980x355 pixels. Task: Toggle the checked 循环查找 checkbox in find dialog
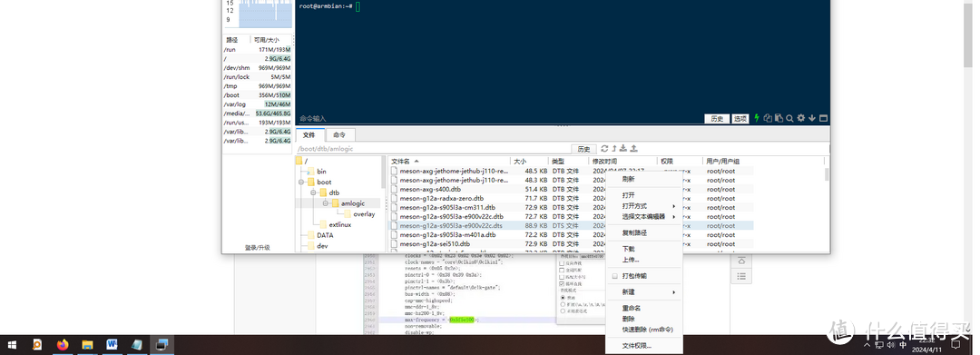coord(562,284)
